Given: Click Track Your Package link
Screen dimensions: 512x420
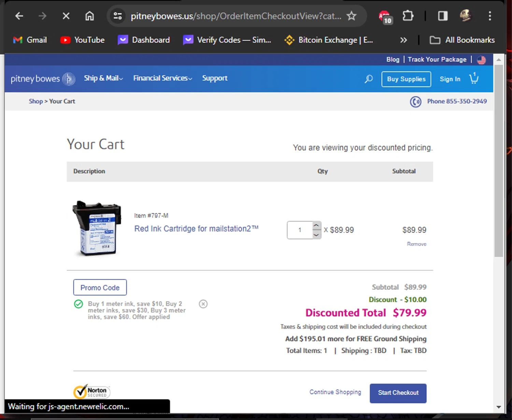Looking at the screenshot, I should [x=437, y=59].
